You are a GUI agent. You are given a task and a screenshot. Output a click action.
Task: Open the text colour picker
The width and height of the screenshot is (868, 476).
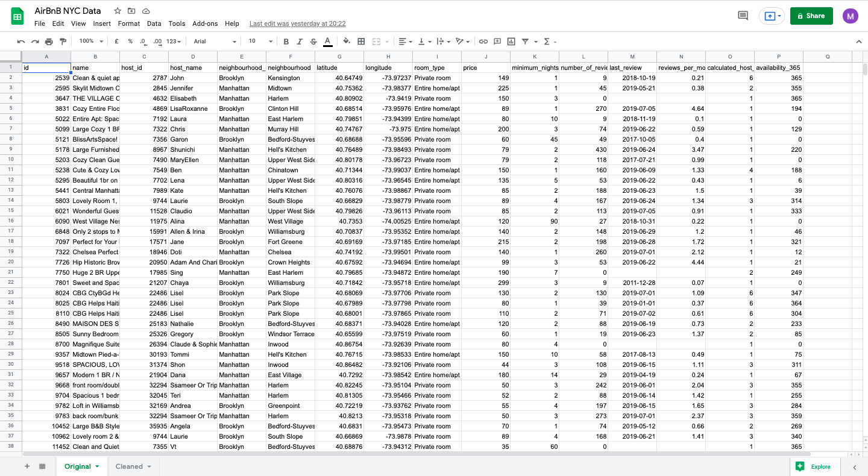pos(327,42)
